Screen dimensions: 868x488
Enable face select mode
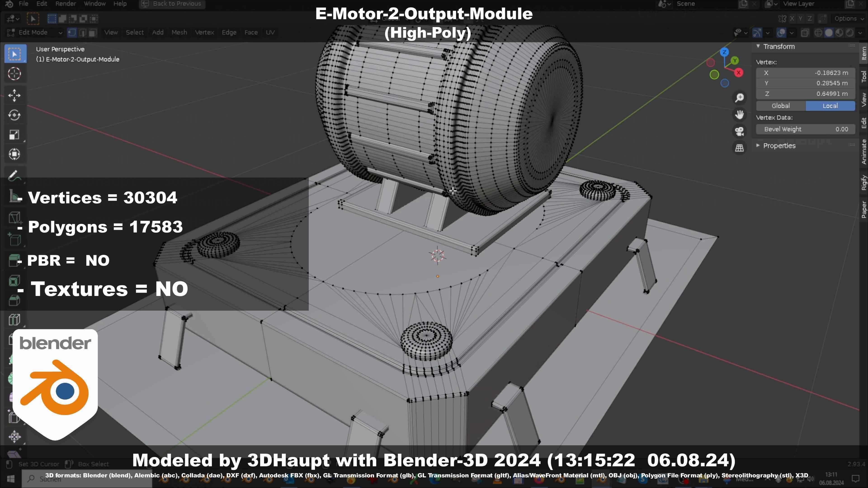click(x=93, y=33)
